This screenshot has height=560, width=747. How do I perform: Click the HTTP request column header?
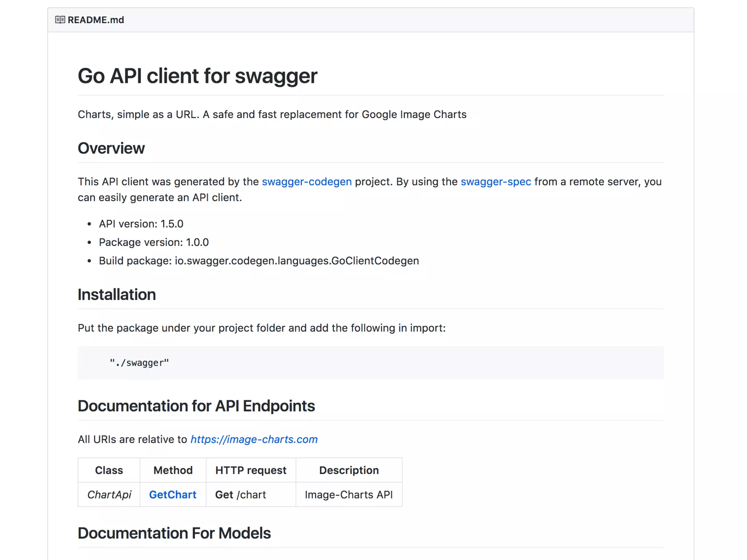[x=251, y=470]
